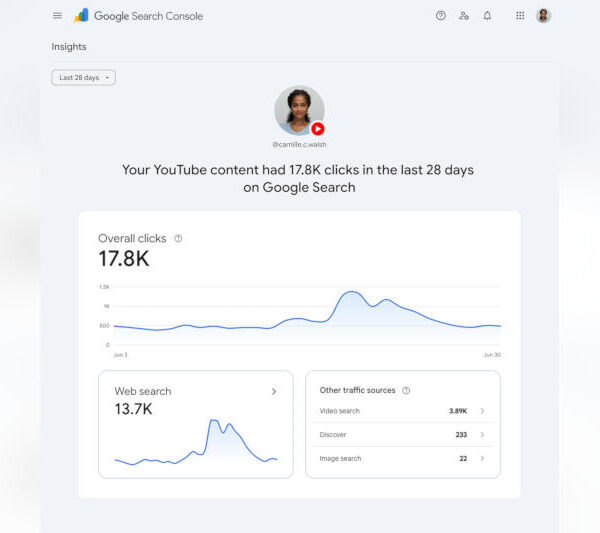Click the info icon beside Other traffic sources
The height and width of the screenshot is (533, 600).
(x=406, y=390)
